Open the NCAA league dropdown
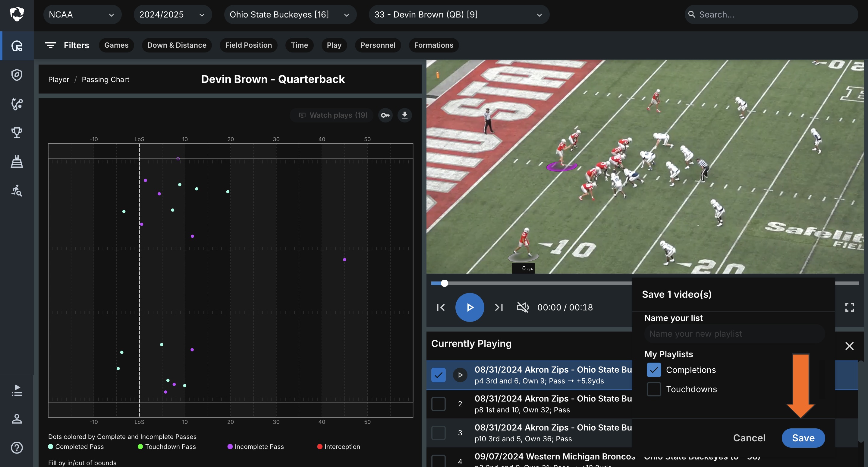The width and height of the screenshot is (868, 467). tap(82, 14)
